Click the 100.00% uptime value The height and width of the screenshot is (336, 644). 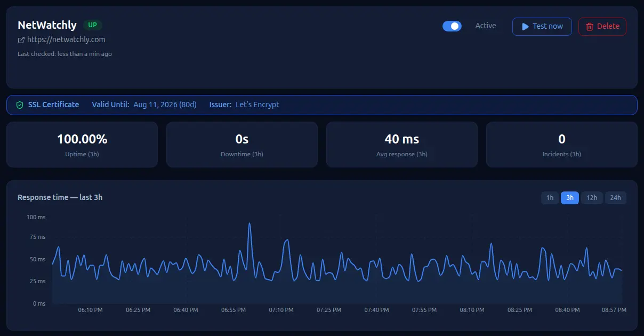[82, 139]
